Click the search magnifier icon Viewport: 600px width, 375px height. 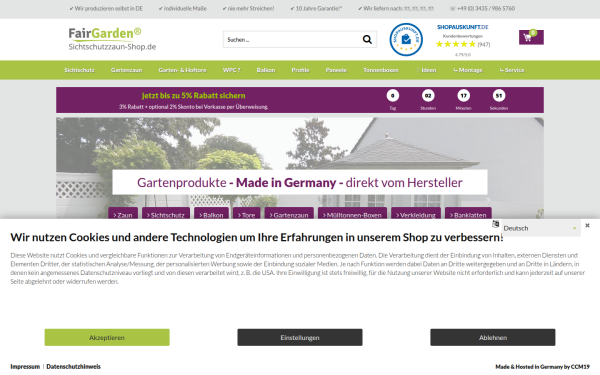tap(367, 39)
